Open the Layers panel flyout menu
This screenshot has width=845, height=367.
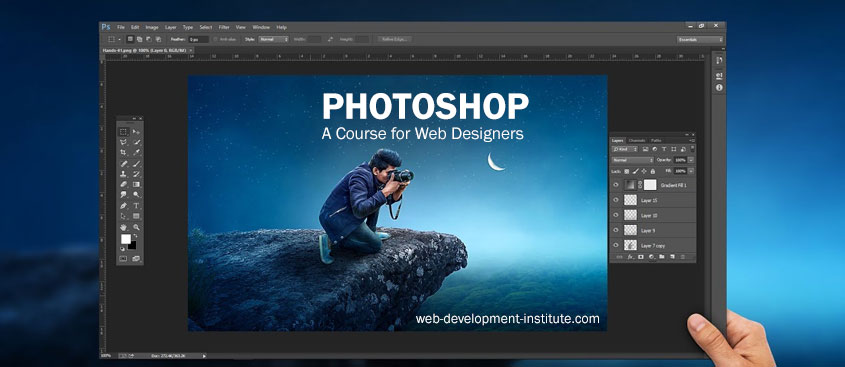click(x=693, y=141)
